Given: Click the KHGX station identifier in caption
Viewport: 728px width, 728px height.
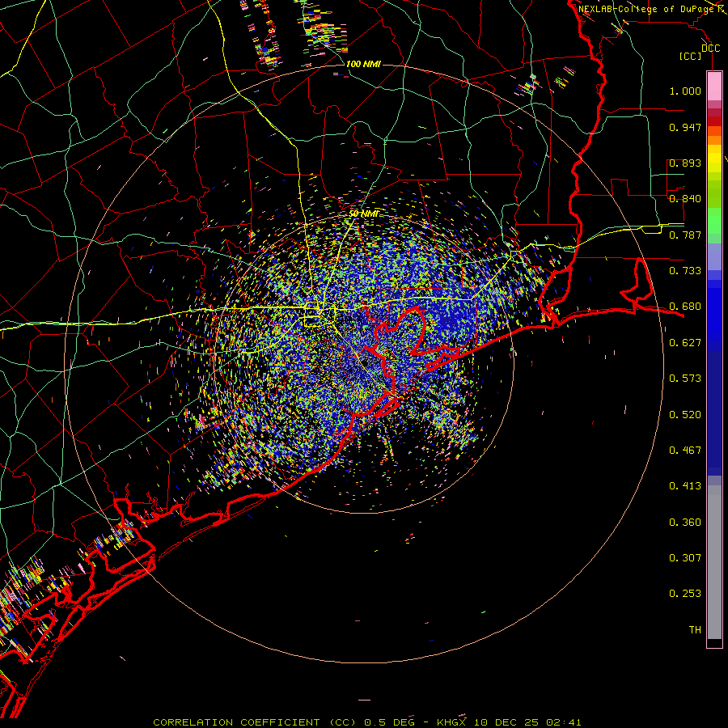Looking at the screenshot, I should pos(451,722).
